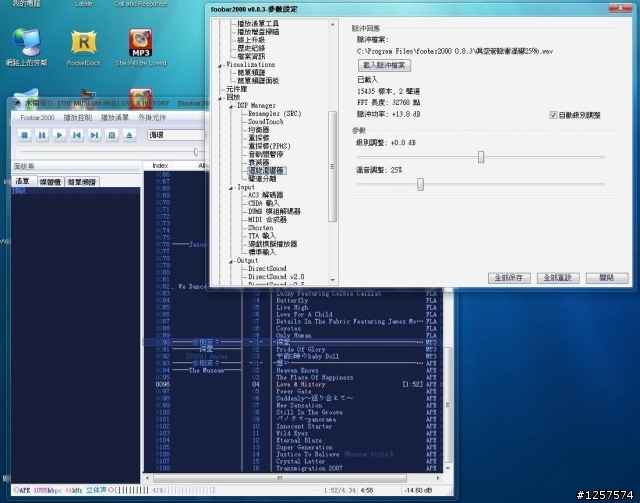This screenshot has height=503, width=640.
Task: Click the preferences tree scroll-up arrow
Action: coord(333,25)
